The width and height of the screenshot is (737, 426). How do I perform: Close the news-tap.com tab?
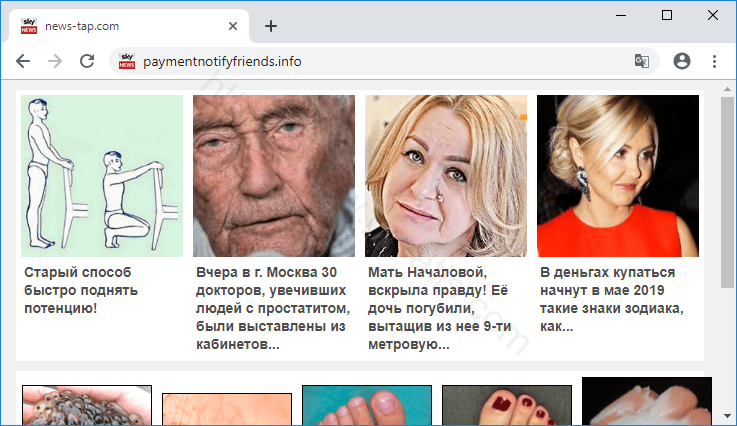tap(233, 26)
